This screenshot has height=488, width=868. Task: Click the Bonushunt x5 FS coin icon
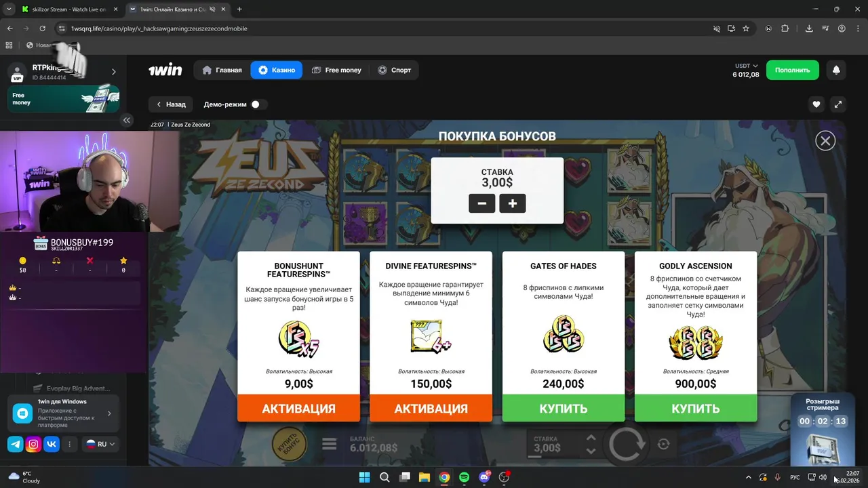[298, 339]
